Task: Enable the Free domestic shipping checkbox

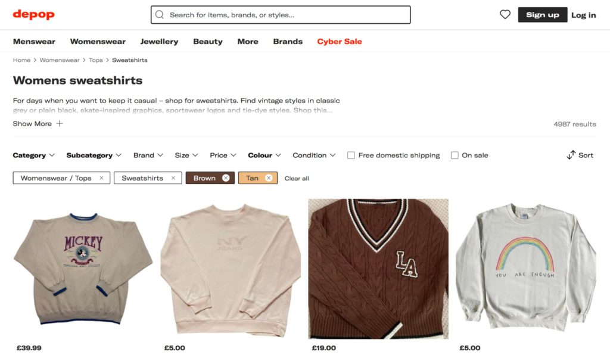Action: pyautogui.click(x=351, y=155)
